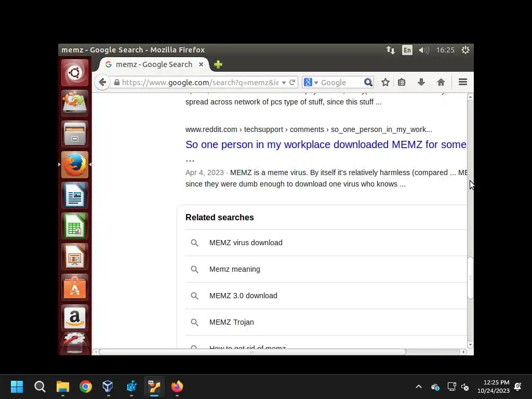Open Firefox from the Windows taskbar
This screenshot has width=532, height=399.
177,387
